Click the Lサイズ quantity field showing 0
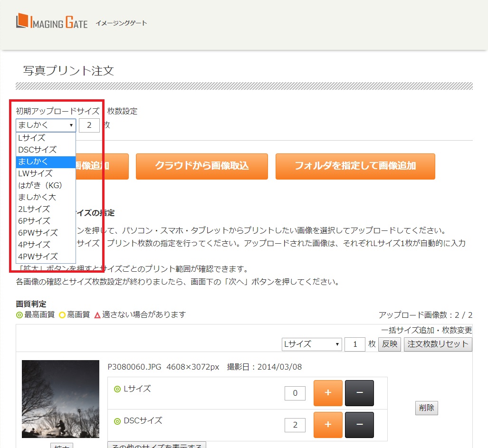This screenshot has height=448, width=488. point(295,393)
